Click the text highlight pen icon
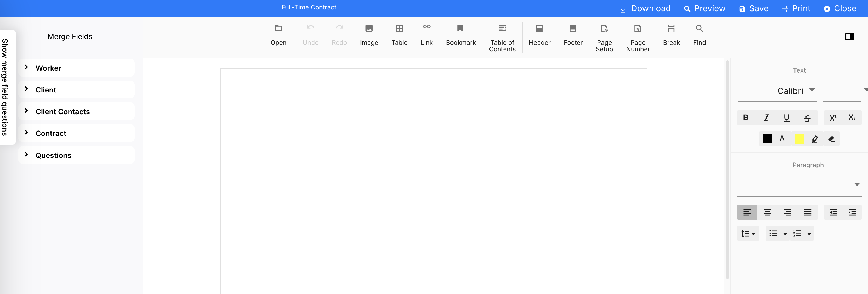868x294 pixels. (x=815, y=139)
